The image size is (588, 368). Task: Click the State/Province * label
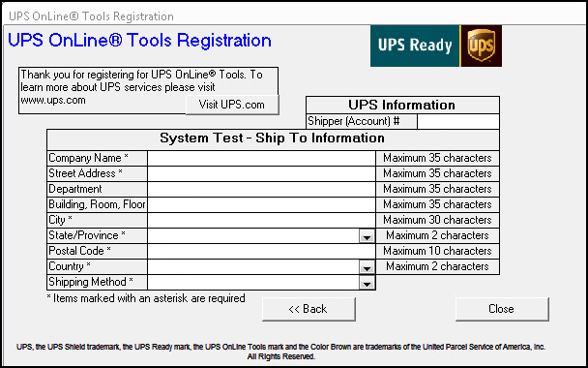[87, 235]
